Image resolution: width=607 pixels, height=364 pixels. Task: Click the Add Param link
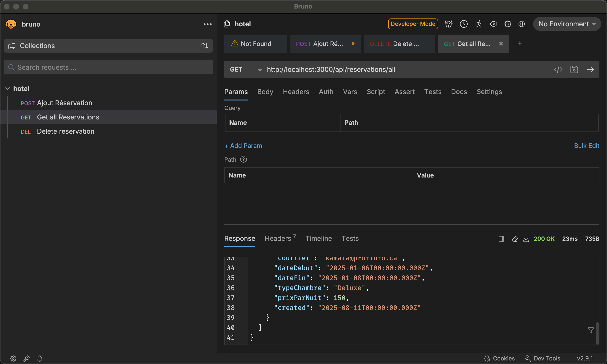(x=243, y=146)
